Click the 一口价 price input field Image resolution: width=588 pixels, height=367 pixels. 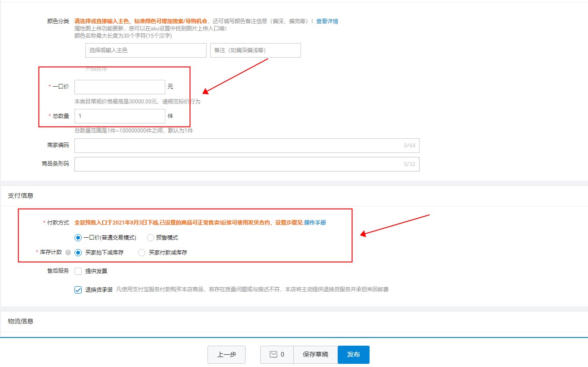(x=119, y=87)
